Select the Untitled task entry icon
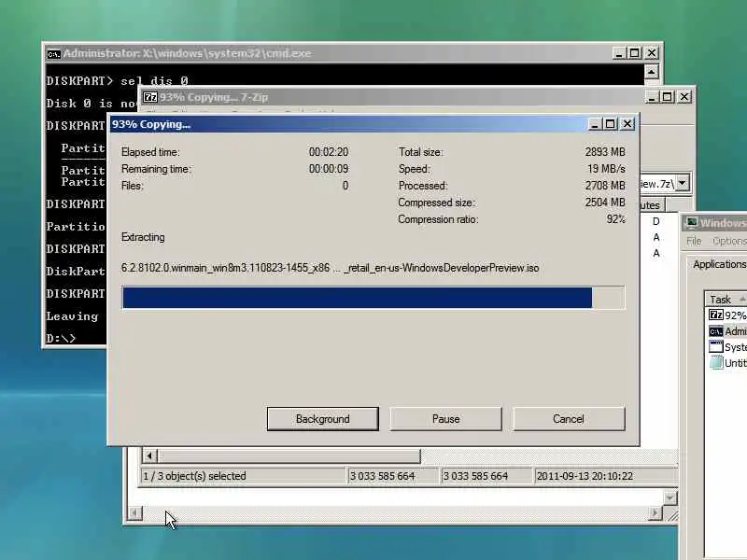The height and width of the screenshot is (560, 747). click(715, 362)
